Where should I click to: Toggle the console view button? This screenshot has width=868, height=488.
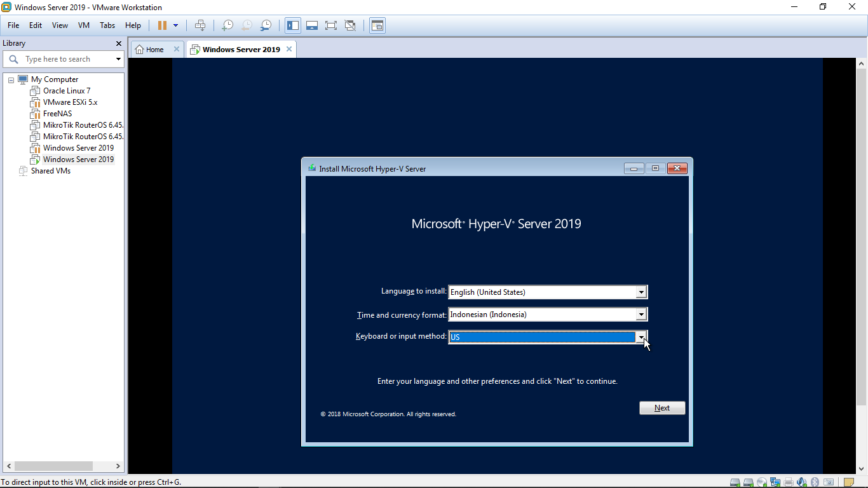(x=377, y=25)
